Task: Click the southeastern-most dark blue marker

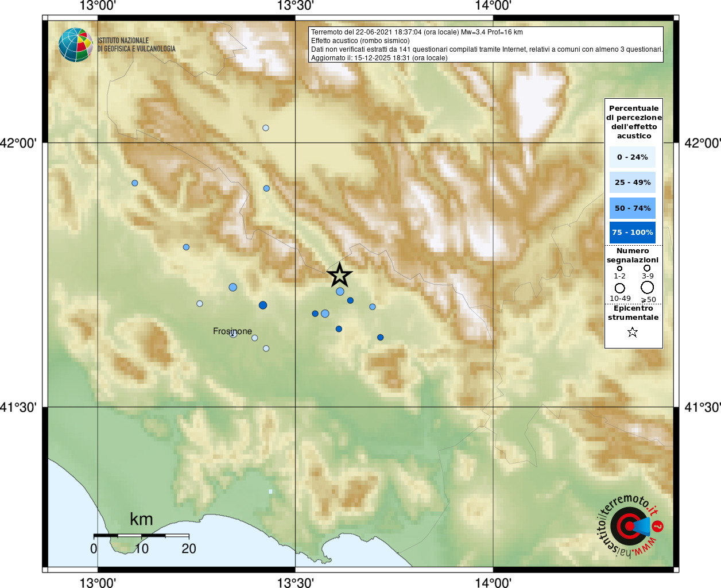Action: [x=380, y=338]
